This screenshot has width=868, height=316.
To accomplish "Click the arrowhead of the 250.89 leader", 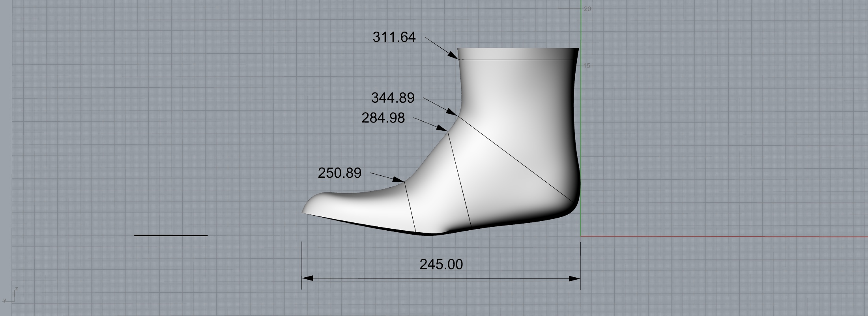I will (x=401, y=181).
